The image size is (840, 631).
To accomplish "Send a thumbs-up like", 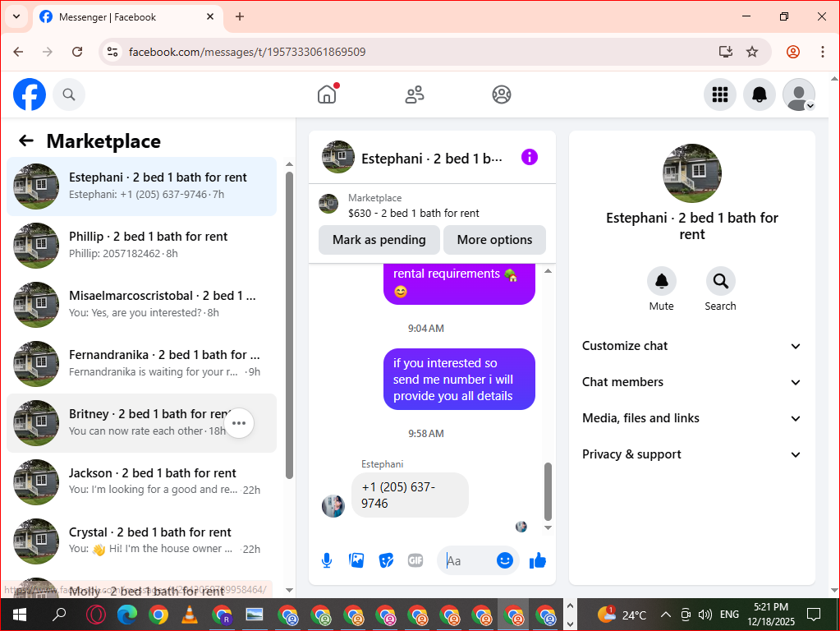I will tap(537, 561).
